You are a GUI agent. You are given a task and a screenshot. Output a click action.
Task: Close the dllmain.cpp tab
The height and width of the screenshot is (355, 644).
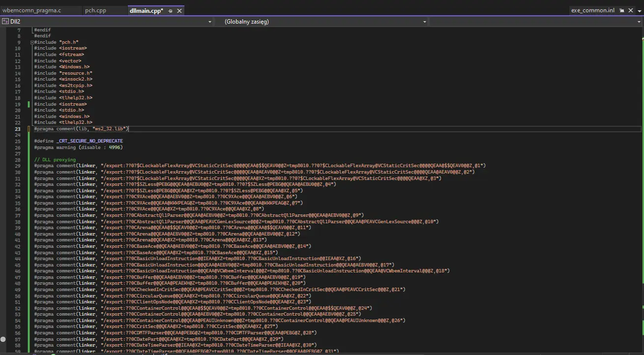click(179, 10)
